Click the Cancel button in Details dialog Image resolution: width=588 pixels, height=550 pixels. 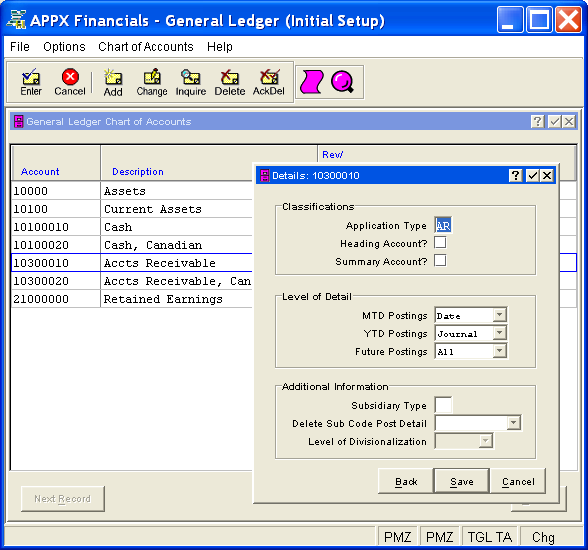(x=518, y=481)
